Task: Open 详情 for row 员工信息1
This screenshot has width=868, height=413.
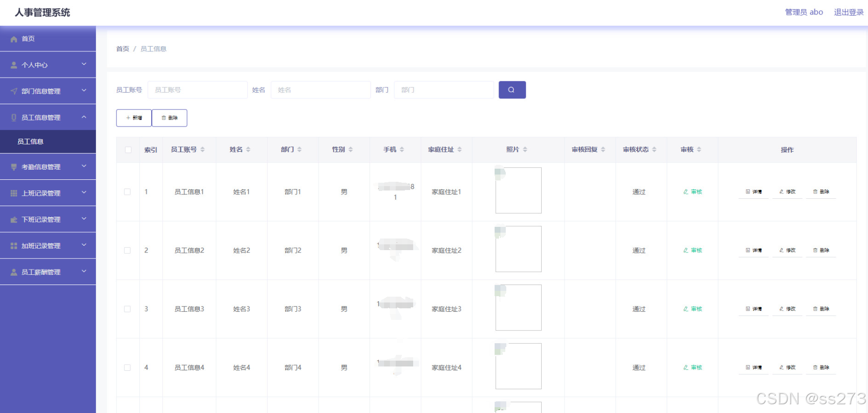Action: tap(754, 192)
